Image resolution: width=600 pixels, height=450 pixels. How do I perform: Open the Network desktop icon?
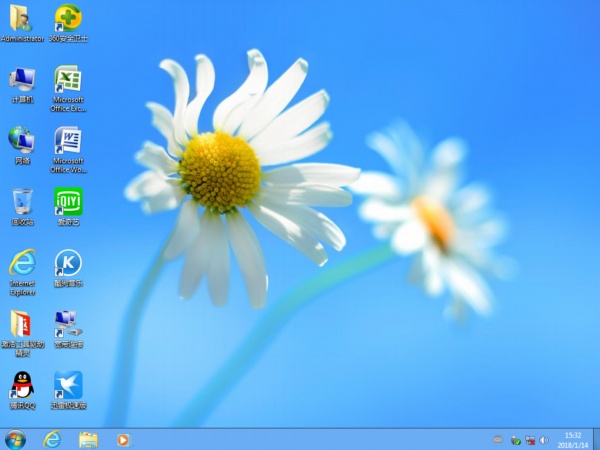[x=22, y=140]
